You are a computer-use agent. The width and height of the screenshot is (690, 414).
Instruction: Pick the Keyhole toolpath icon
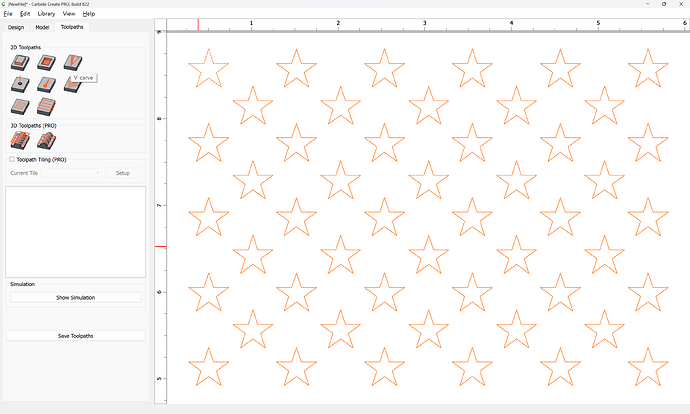pos(45,85)
